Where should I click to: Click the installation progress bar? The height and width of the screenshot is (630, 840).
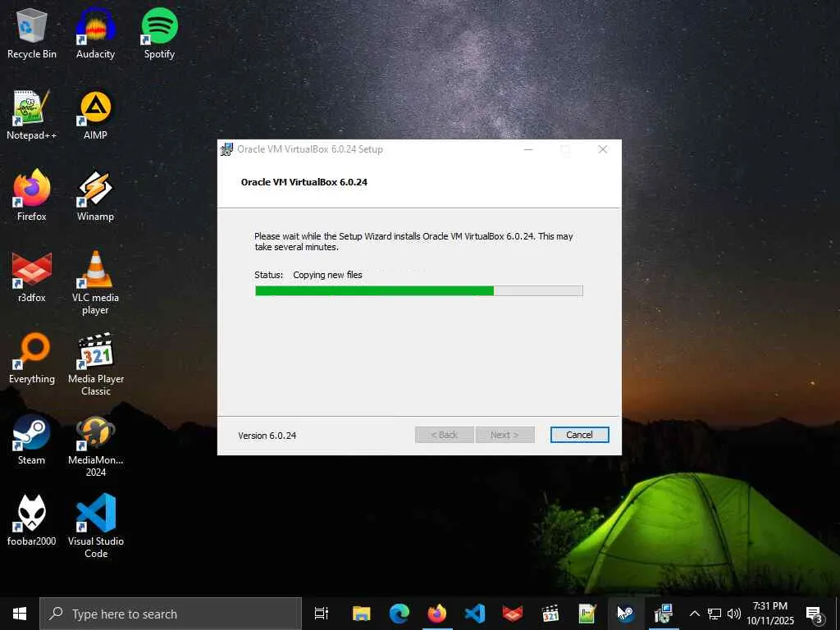click(x=419, y=291)
